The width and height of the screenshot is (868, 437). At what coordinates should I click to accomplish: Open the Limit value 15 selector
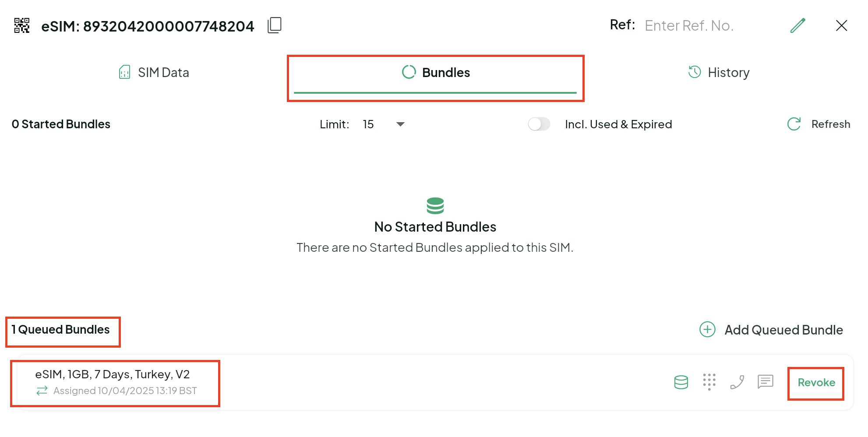pyautogui.click(x=368, y=124)
